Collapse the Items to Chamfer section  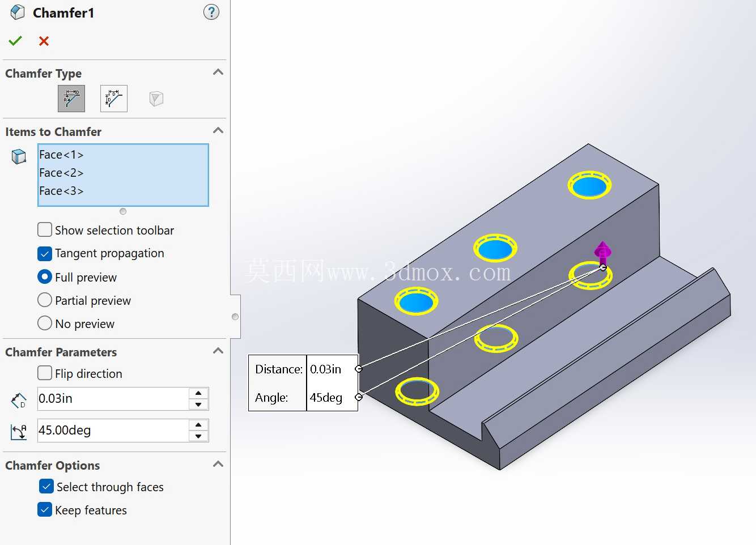click(218, 131)
